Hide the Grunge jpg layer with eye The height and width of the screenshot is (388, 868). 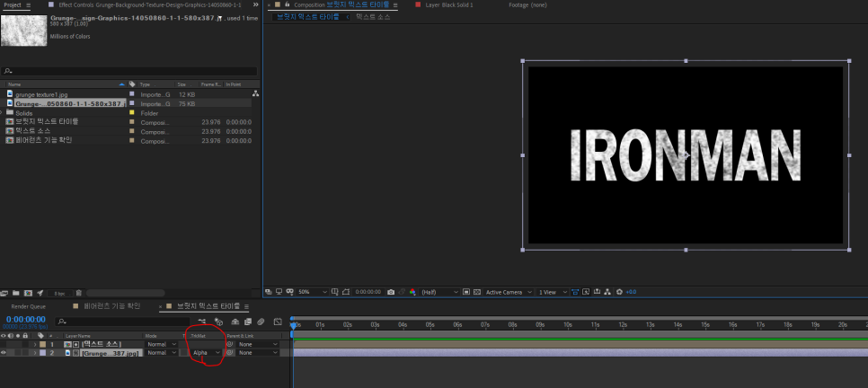4,353
